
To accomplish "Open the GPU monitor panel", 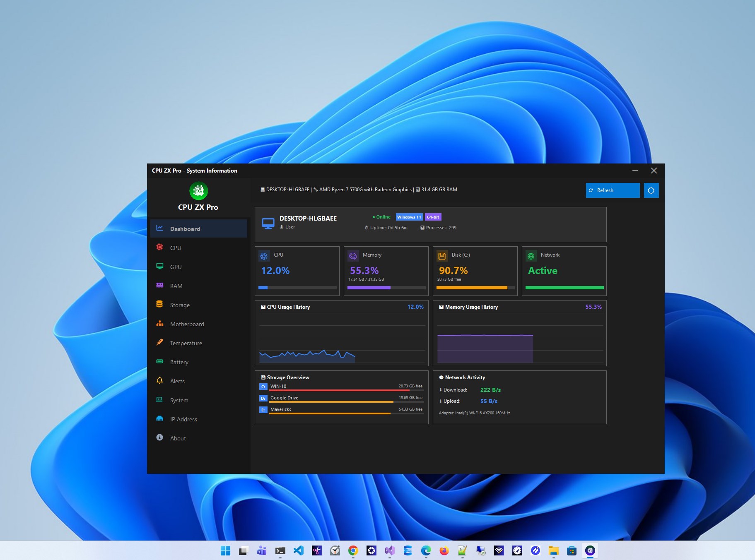I will click(176, 267).
